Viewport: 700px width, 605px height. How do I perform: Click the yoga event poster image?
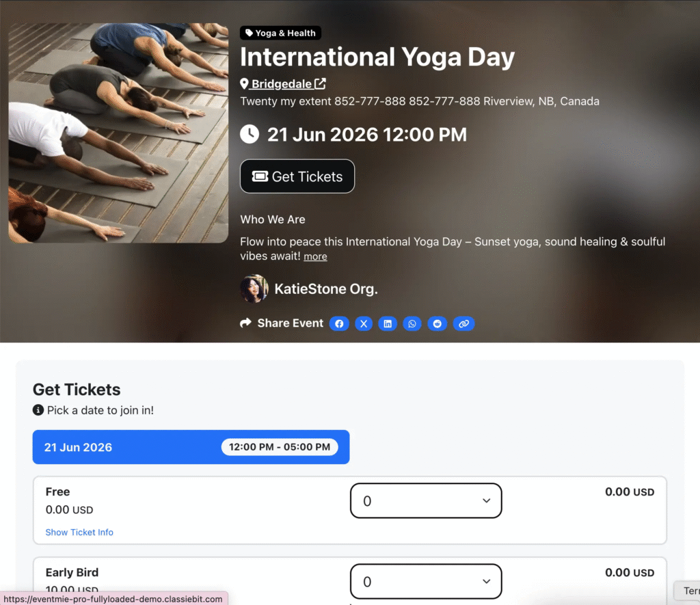pyautogui.click(x=118, y=133)
